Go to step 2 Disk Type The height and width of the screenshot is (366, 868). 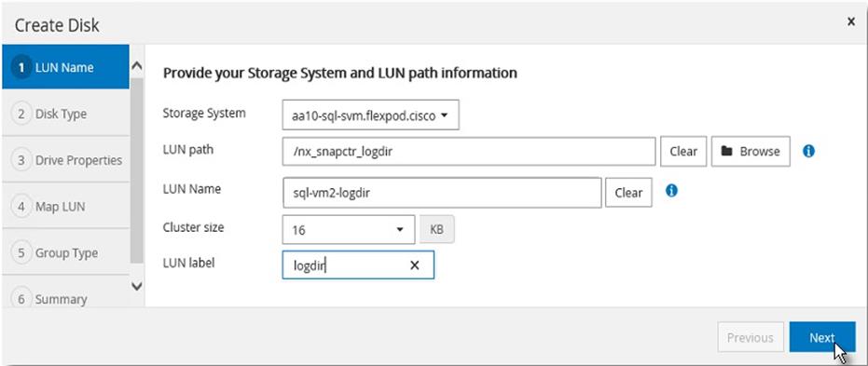click(x=65, y=114)
